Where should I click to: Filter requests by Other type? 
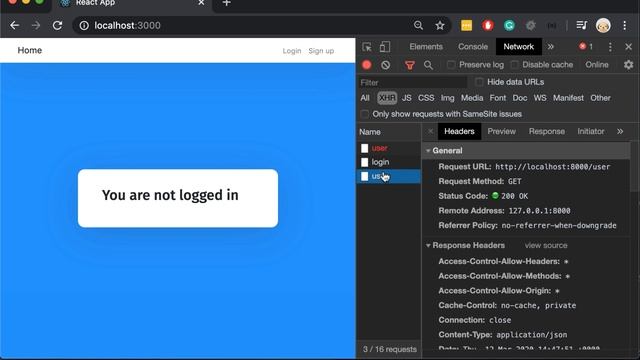[x=600, y=98]
